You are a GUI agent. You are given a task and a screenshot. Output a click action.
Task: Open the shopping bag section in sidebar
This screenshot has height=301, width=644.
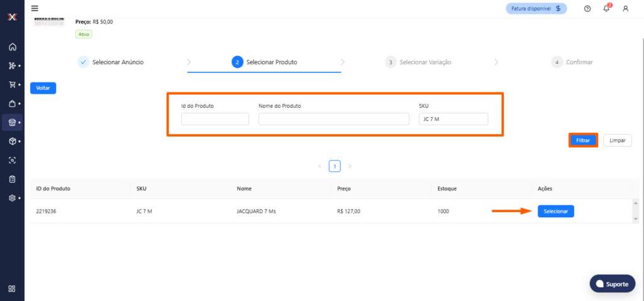pyautogui.click(x=12, y=103)
